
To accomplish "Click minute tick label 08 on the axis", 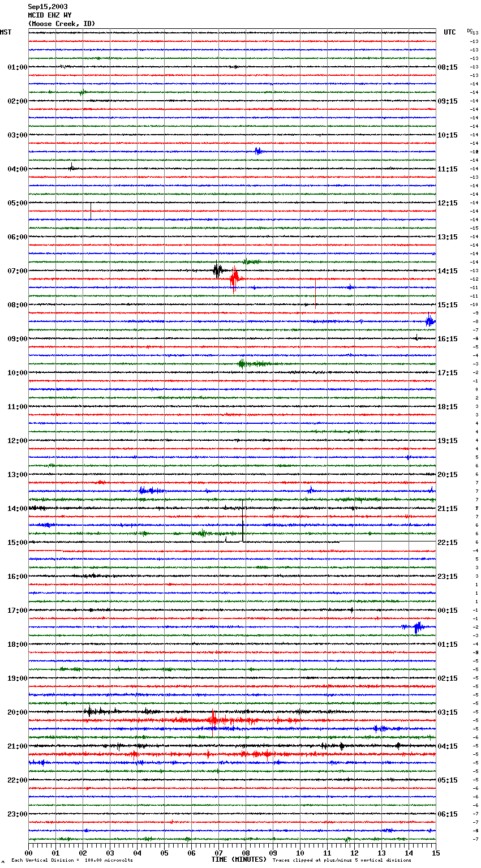I will (246, 853).
